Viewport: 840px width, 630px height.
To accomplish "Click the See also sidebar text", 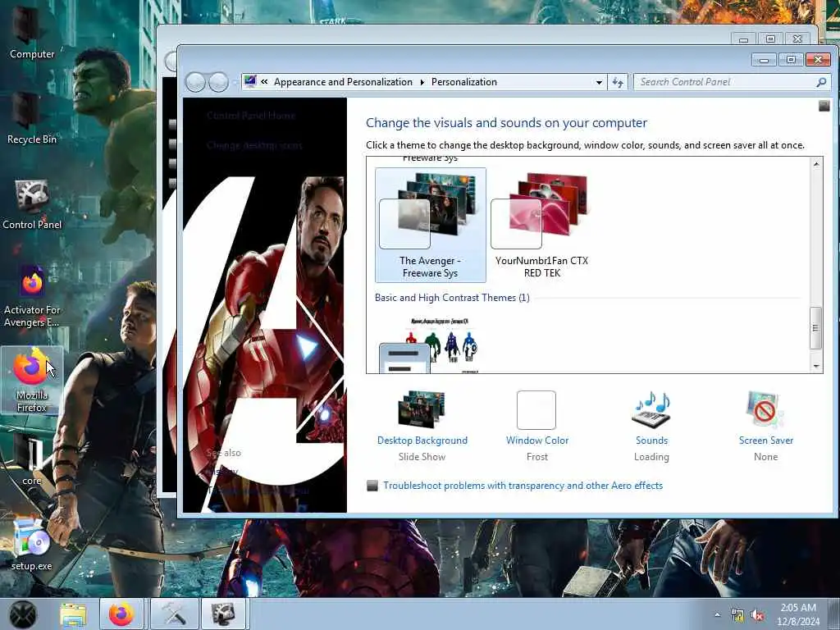I will (x=224, y=453).
